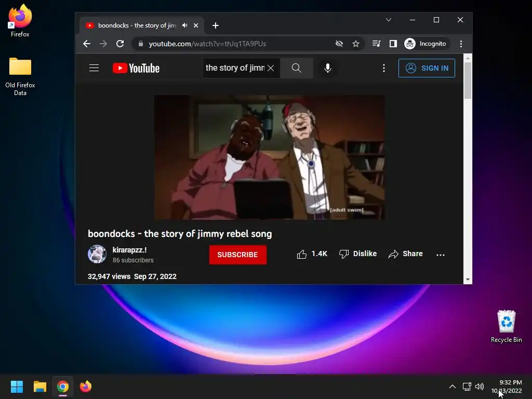The height and width of the screenshot is (399, 532).
Task: Go back to previous page in Chrome
Action: (87, 44)
